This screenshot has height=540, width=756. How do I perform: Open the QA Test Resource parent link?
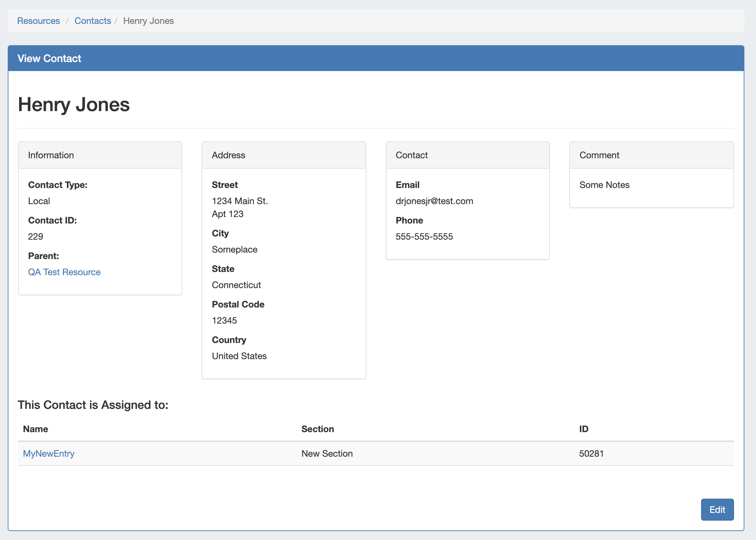point(64,272)
